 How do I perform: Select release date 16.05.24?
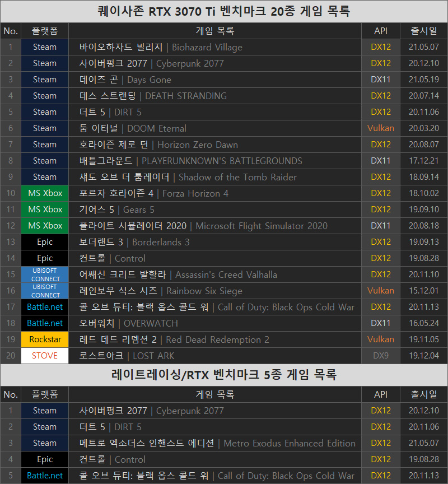pyautogui.click(x=424, y=323)
